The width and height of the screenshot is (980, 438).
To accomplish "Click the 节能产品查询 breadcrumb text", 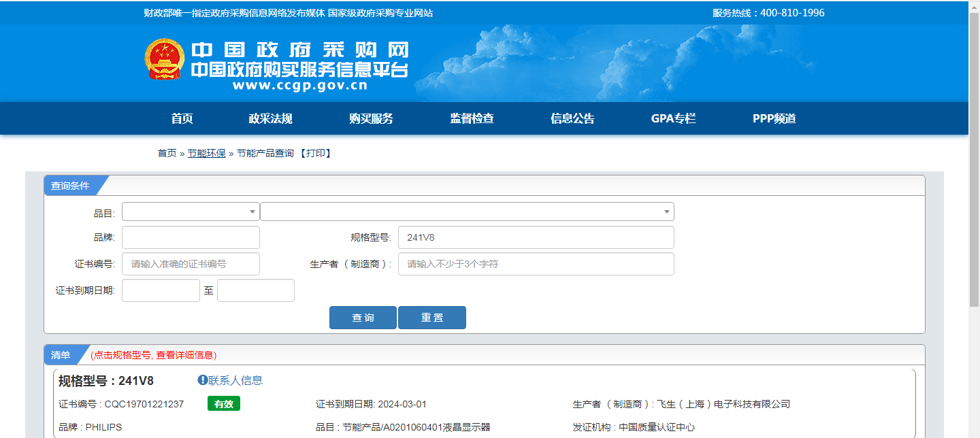I will [x=265, y=153].
